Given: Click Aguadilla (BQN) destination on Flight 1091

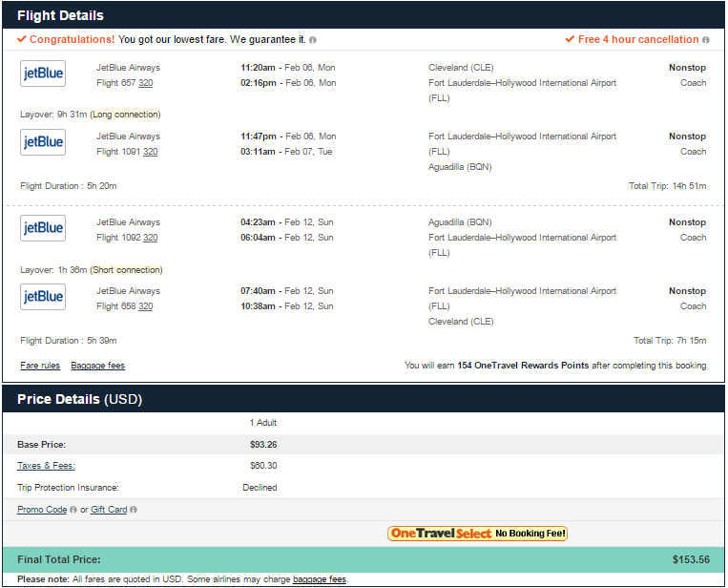Looking at the screenshot, I should (x=460, y=167).
